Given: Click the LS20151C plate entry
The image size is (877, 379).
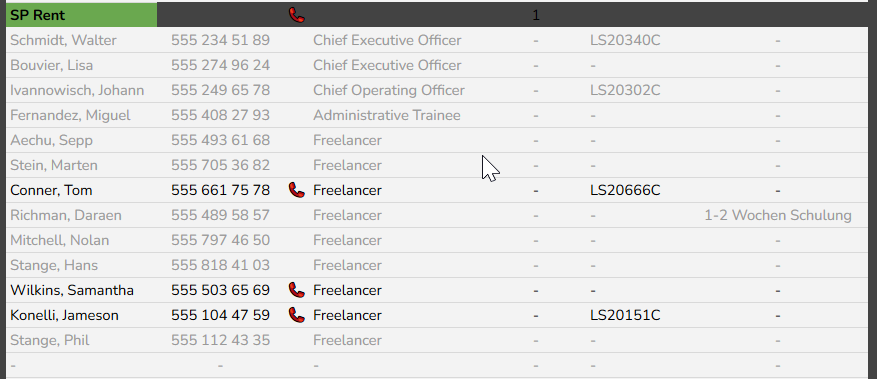Looking at the screenshot, I should [x=625, y=315].
